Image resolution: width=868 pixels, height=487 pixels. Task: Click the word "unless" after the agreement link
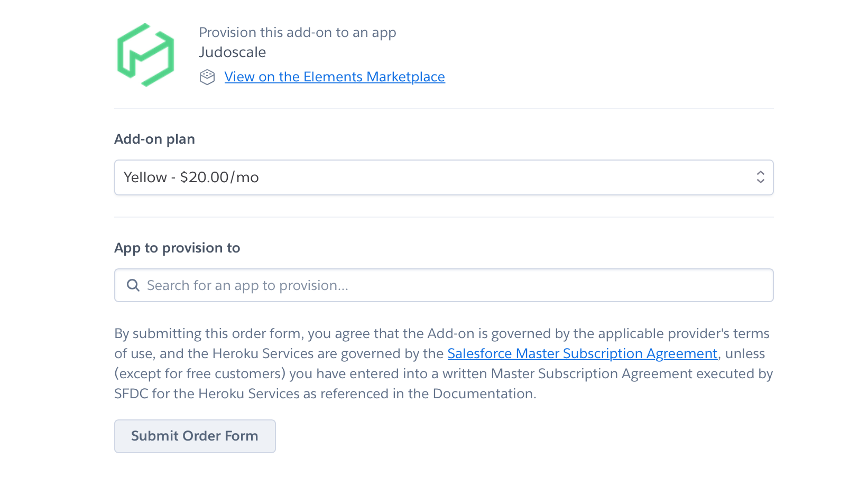[x=745, y=353]
